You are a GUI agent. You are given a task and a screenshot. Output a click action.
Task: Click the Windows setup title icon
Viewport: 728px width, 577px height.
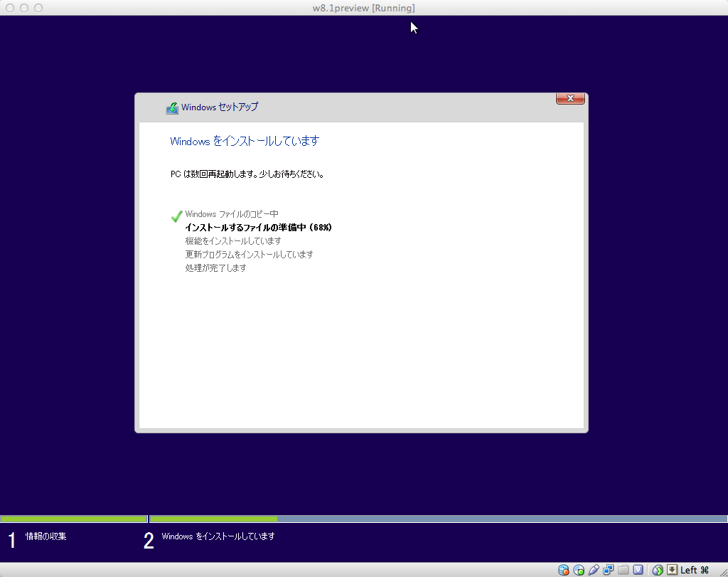(172, 107)
